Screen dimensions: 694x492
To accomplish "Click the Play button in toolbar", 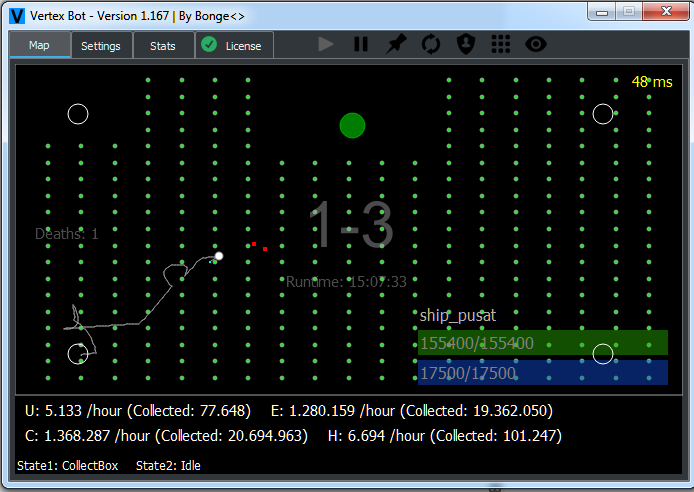I will coord(326,44).
